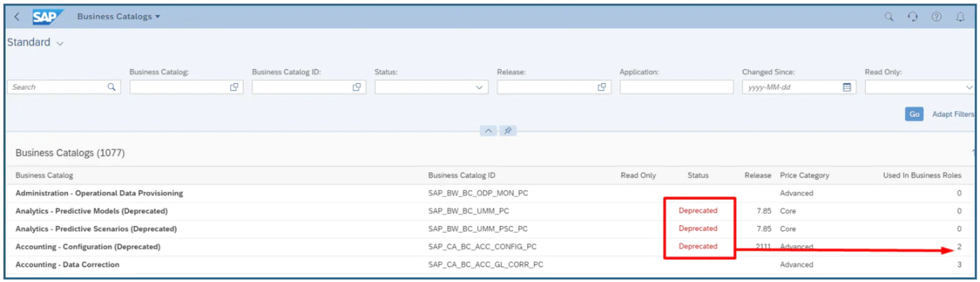The image size is (980, 282).
Task: Click into the Application filter field
Action: coord(676,87)
